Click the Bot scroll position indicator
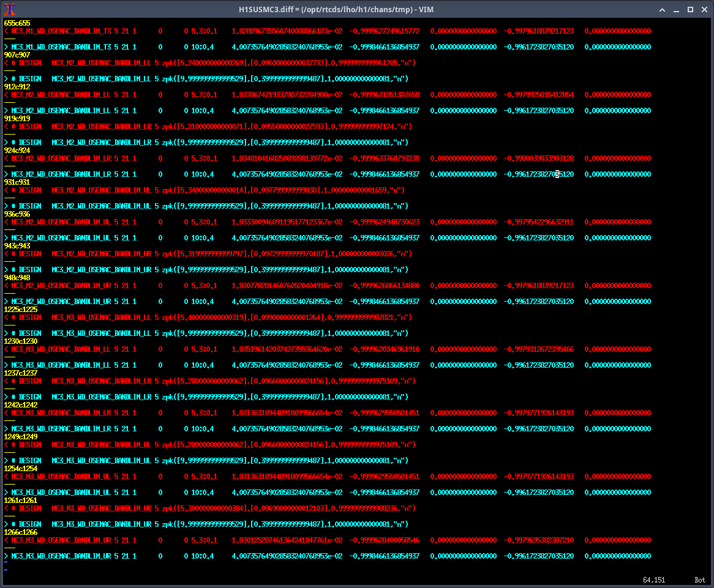This screenshot has width=714, height=588. tap(700, 579)
